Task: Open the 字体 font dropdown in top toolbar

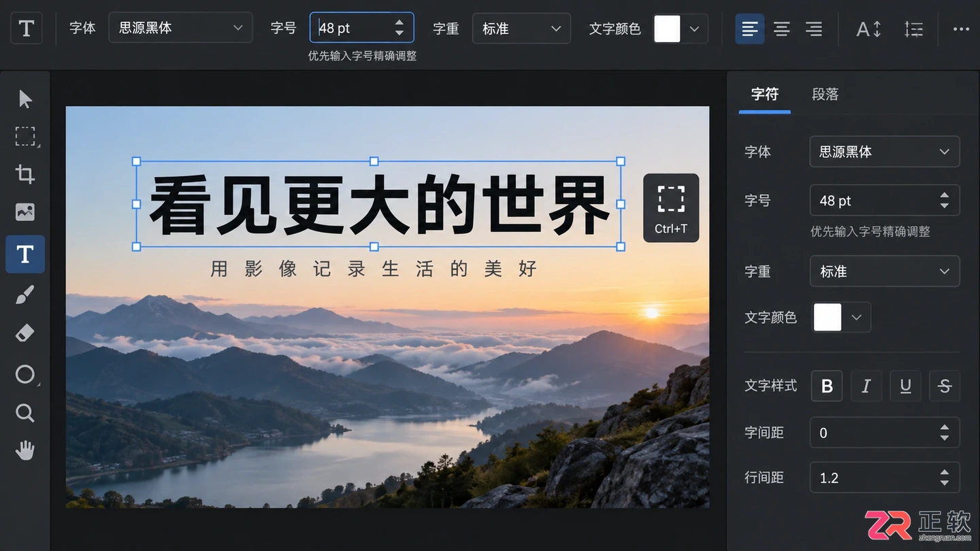Action: tap(181, 28)
